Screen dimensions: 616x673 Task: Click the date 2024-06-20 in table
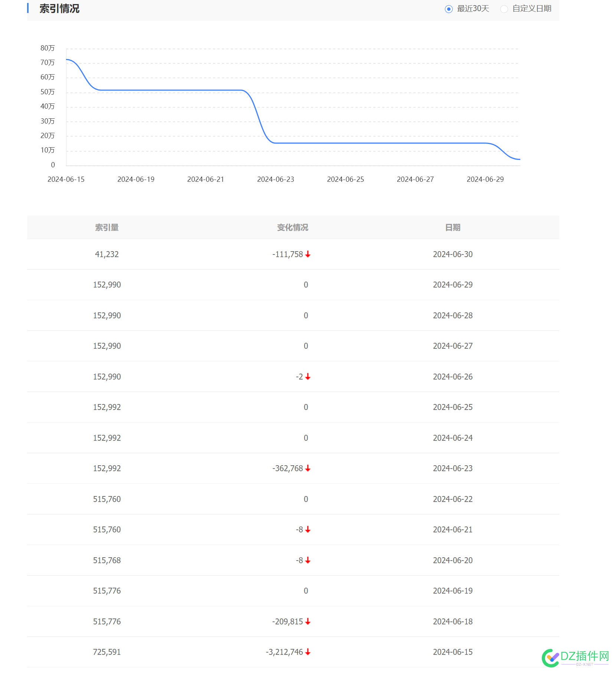(x=453, y=560)
